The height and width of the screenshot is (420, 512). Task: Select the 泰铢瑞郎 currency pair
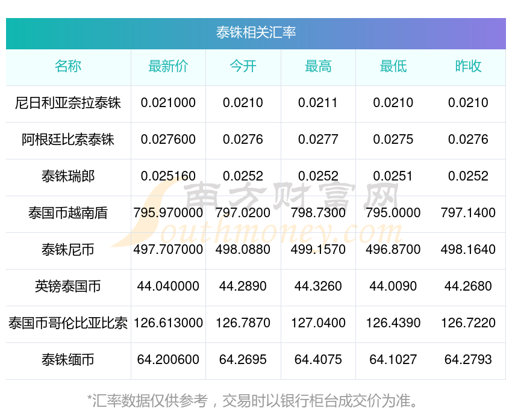point(68,176)
